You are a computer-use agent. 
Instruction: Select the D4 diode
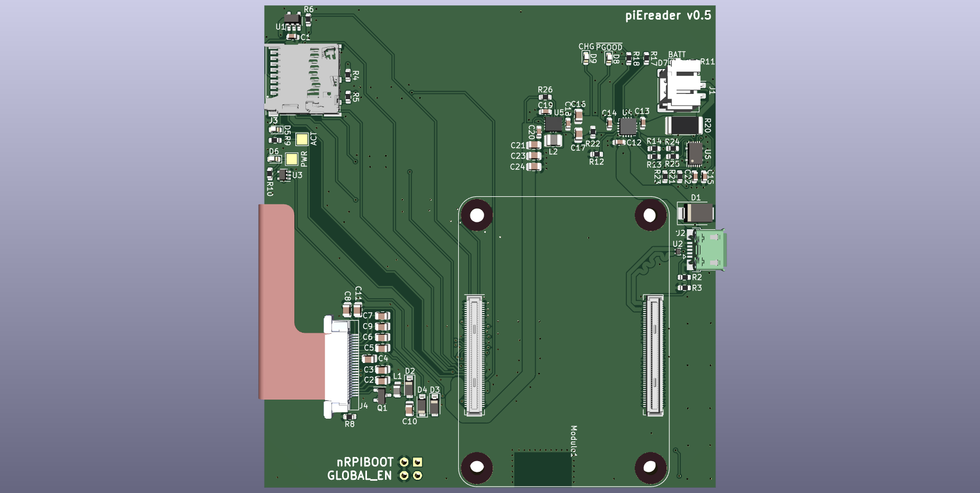click(422, 405)
